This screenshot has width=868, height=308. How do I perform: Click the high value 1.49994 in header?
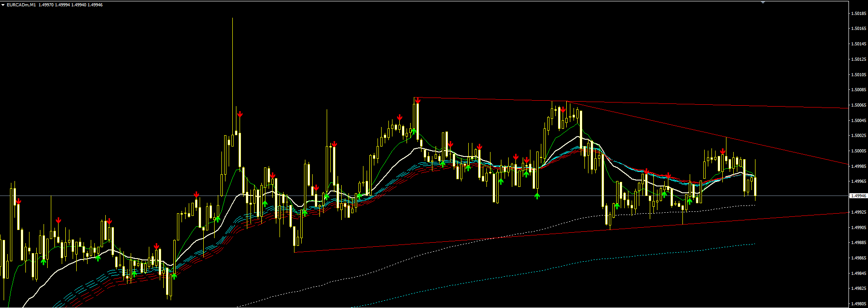[x=62, y=5]
